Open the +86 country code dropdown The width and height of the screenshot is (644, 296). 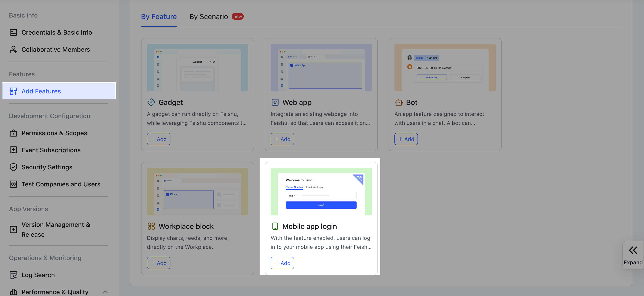click(292, 196)
